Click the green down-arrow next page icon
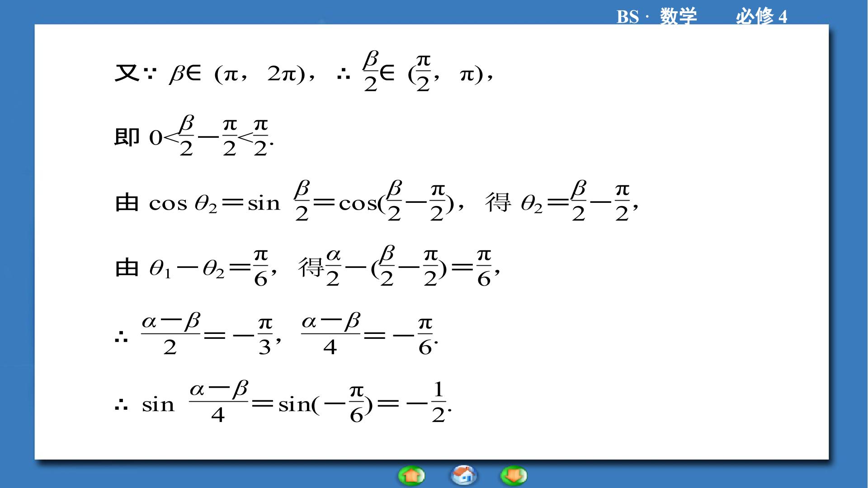Viewport: 868px width, 488px height. (x=514, y=475)
